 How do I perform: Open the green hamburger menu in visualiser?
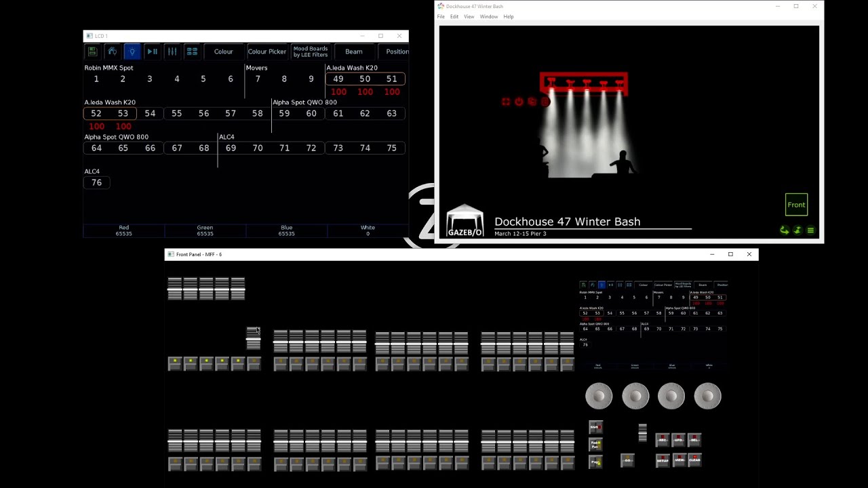tap(810, 230)
